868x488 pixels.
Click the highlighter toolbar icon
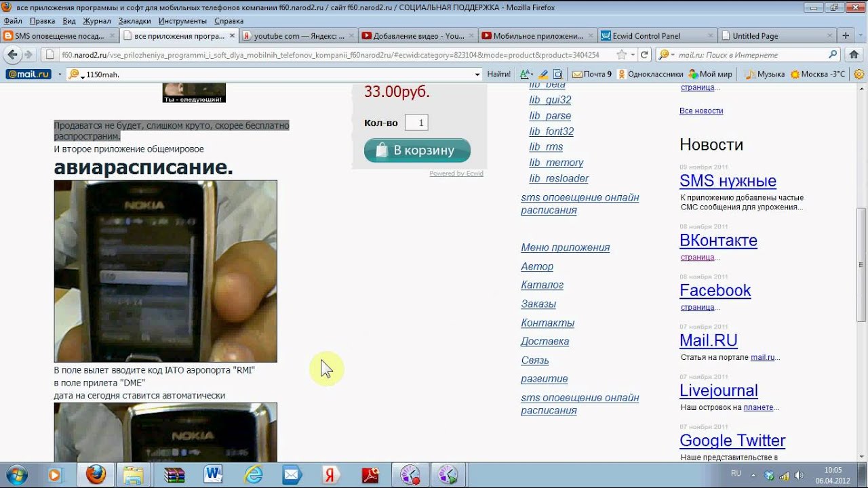[x=543, y=75]
